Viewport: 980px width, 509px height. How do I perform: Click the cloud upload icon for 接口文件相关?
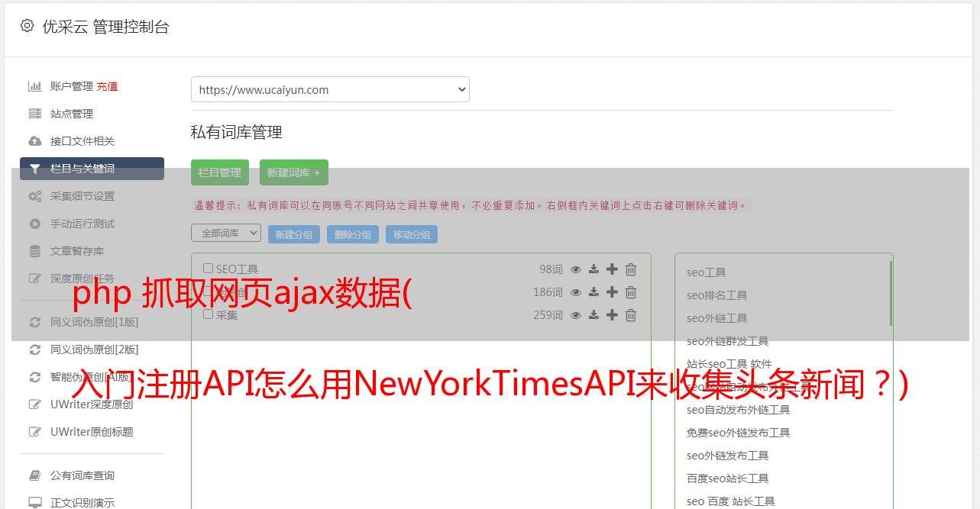pyautogui.click(x=34, y=141)
